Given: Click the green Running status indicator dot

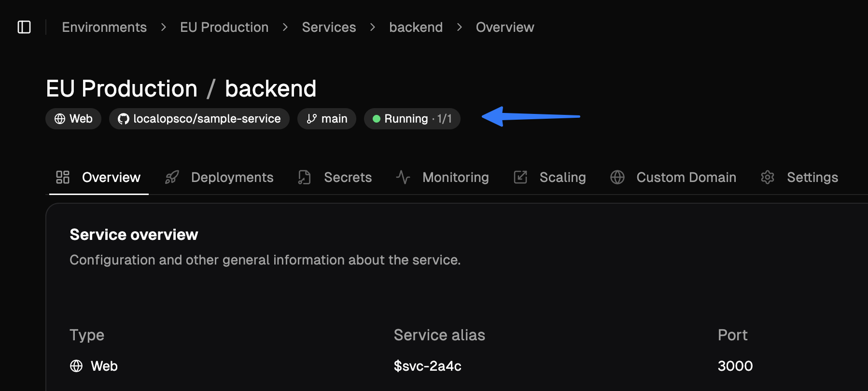Looking at the screenshot, I should (376, 118).
